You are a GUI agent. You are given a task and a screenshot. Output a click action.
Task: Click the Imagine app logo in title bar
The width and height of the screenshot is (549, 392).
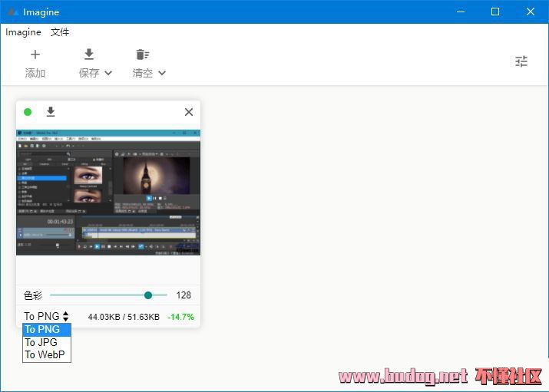[12, 12]
